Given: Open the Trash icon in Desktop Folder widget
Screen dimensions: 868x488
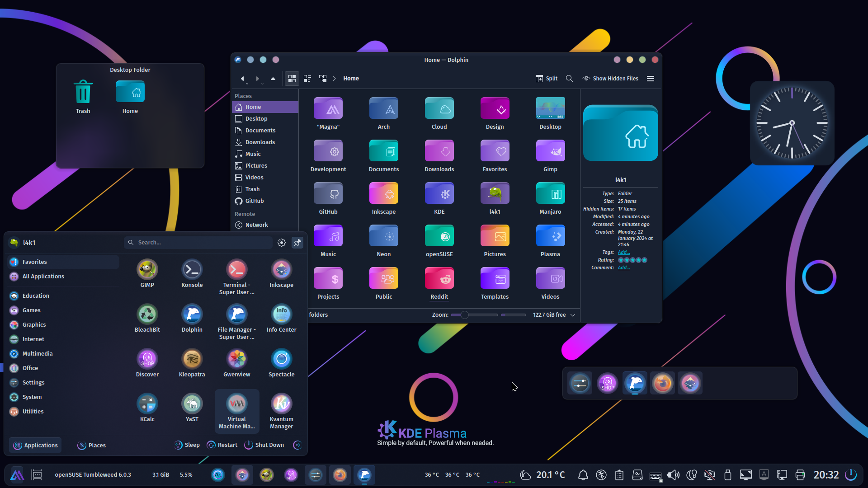Looking at the screenshot, I should pyautogui.click(x=83, y=96).
